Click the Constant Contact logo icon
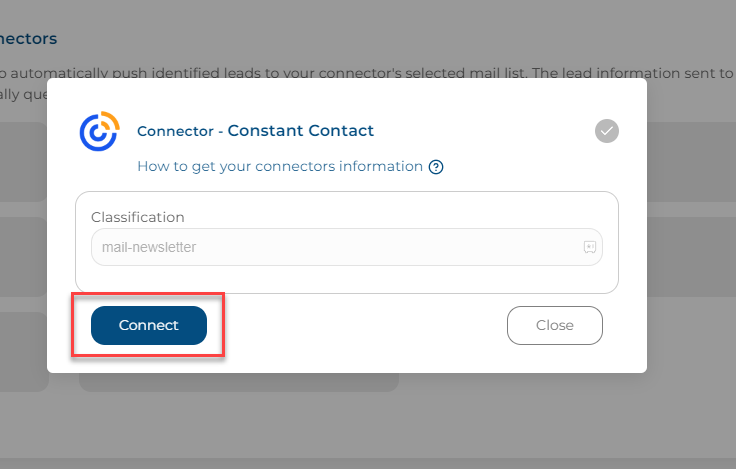This screenshot has height=469, width=736. pyautogui.click(x=100, y=131)
